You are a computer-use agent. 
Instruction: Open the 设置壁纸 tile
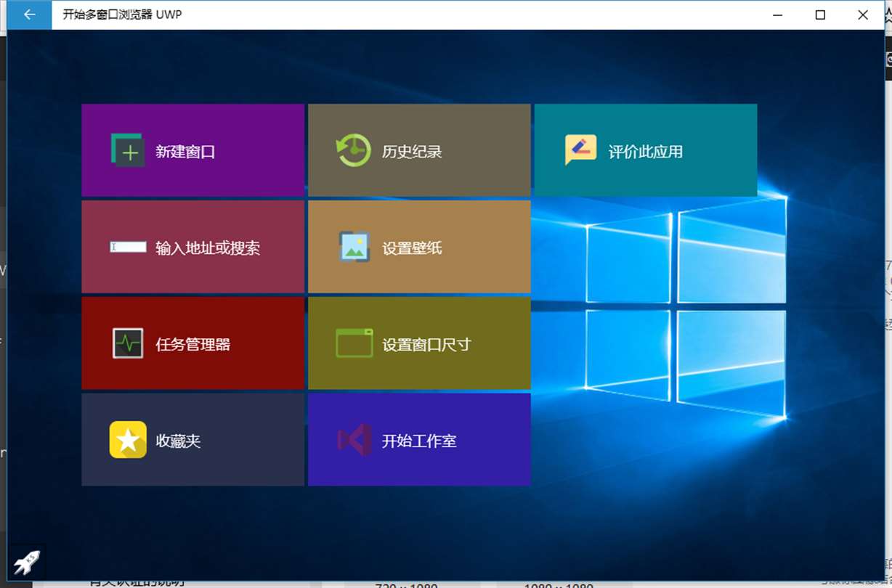point(419,247)
